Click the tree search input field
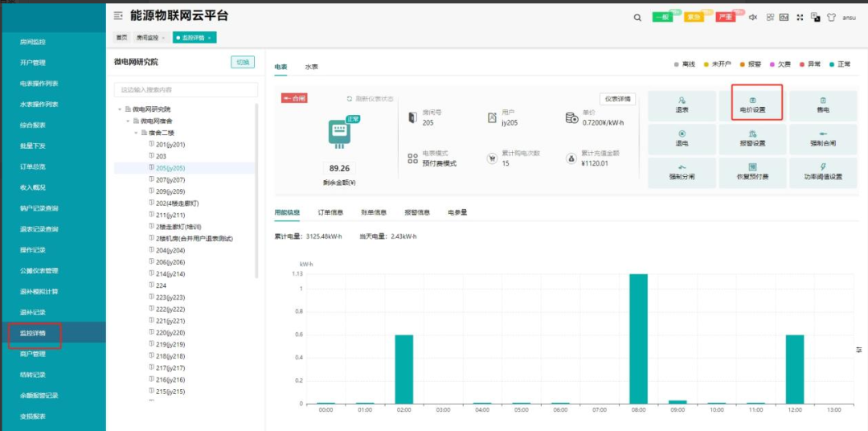This screenshot has width=868, height=431. tap(186, 90)
